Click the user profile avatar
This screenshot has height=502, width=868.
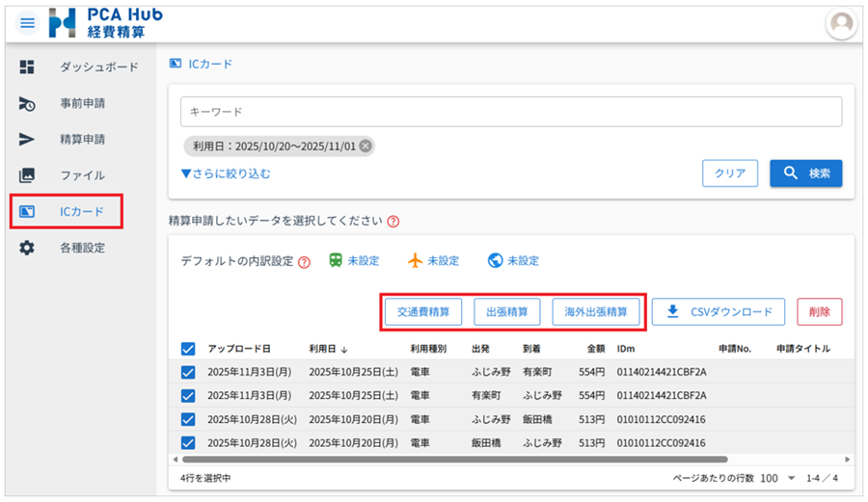coord(841,24)
